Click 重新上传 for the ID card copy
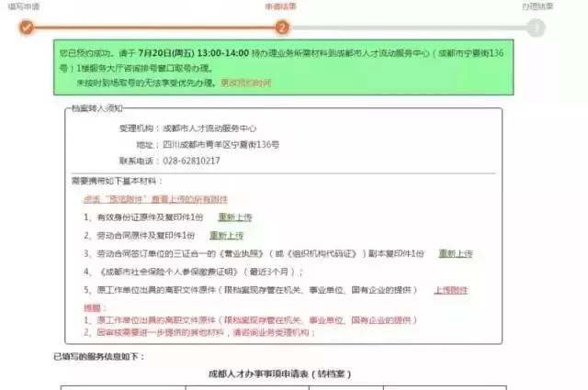588x390 pixels. [234, 217]
